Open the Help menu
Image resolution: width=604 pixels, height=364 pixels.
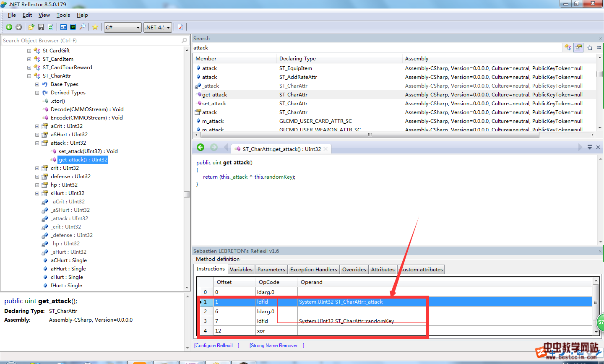tap(82, 15)
